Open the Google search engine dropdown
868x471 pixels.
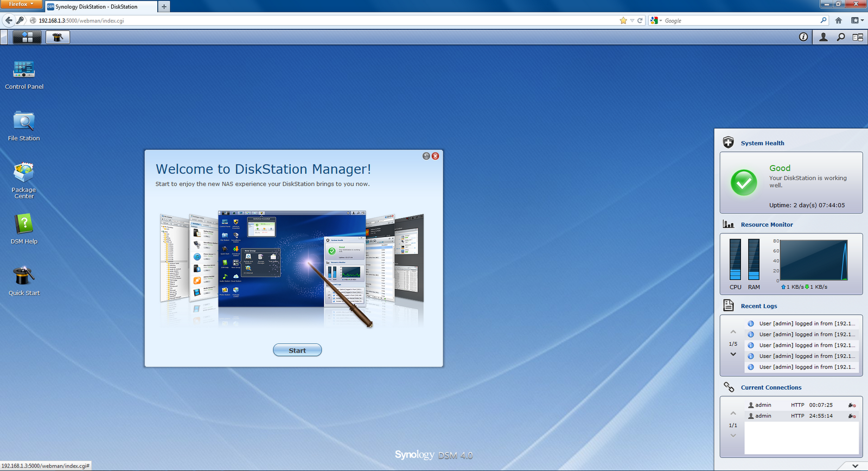tap(656, 21)
